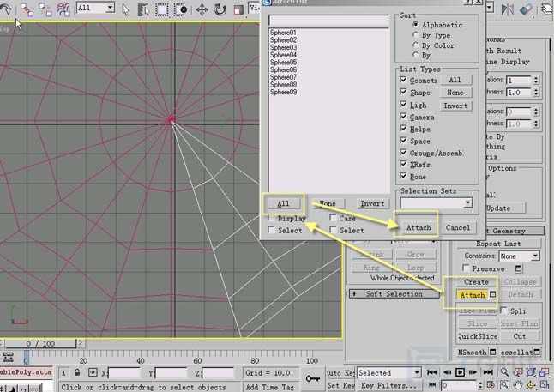Click the QuickSlice button
This screenshot has width=554, height=392.
(x=478, y=336)
